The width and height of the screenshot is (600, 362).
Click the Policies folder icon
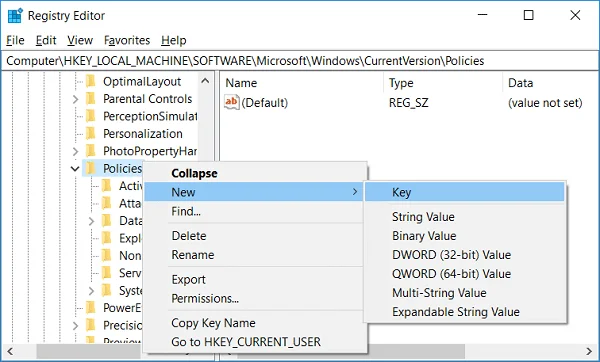[91, 168]
